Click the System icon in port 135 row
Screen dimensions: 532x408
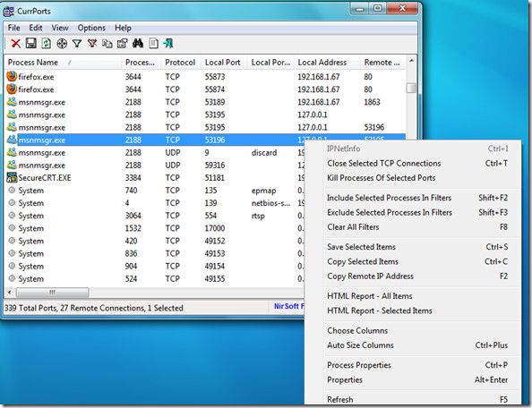click(x=12, y=190)
